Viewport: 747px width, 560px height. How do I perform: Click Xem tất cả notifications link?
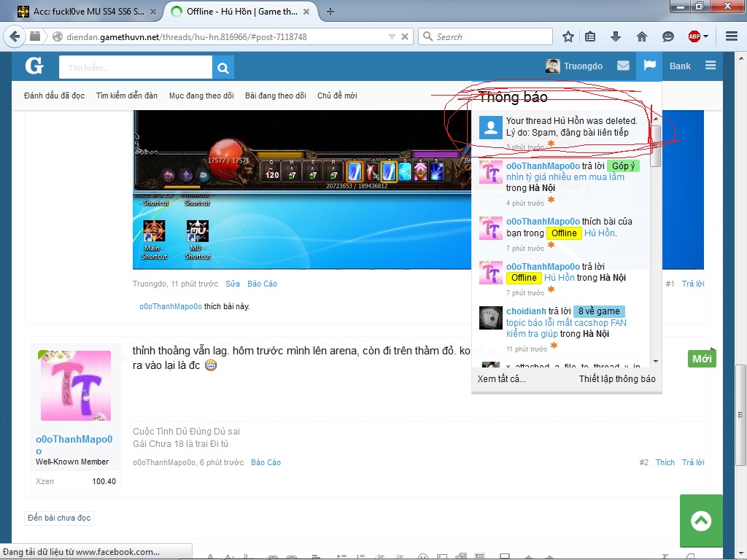502,379
